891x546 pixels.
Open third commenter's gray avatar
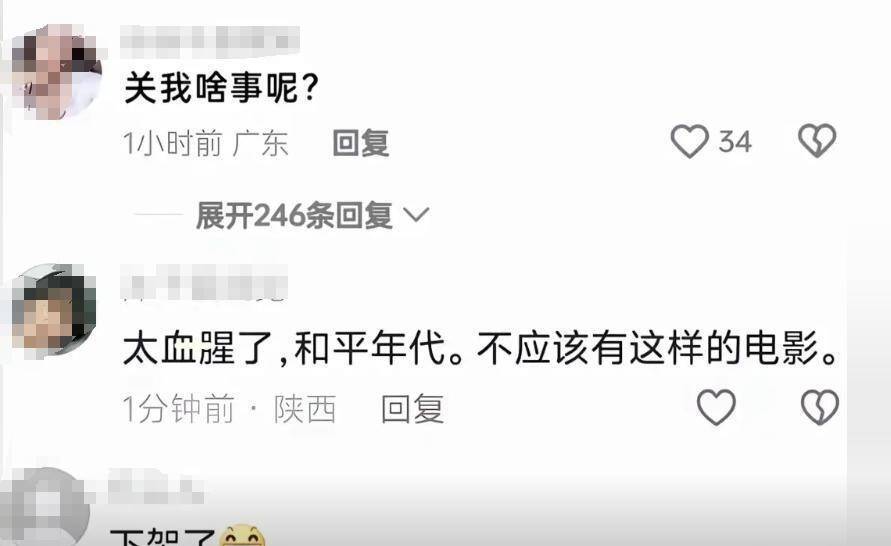point(43,507)
